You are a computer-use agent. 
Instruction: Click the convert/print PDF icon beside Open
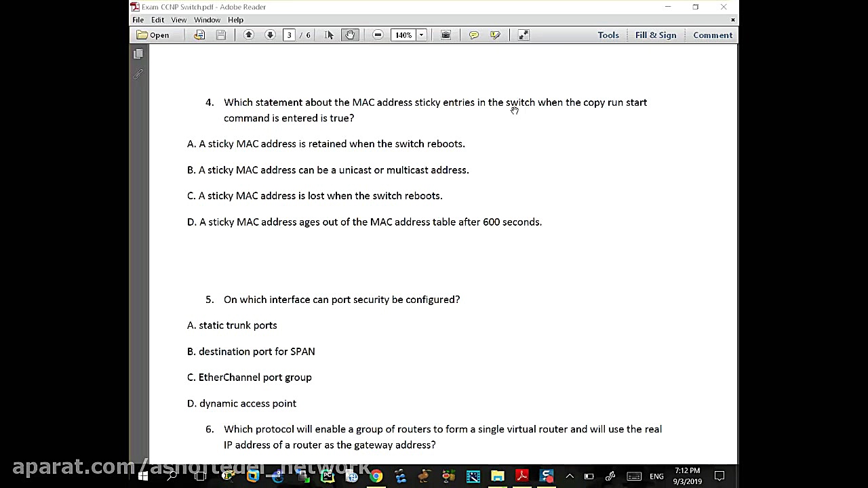click(x=199, y=35)
